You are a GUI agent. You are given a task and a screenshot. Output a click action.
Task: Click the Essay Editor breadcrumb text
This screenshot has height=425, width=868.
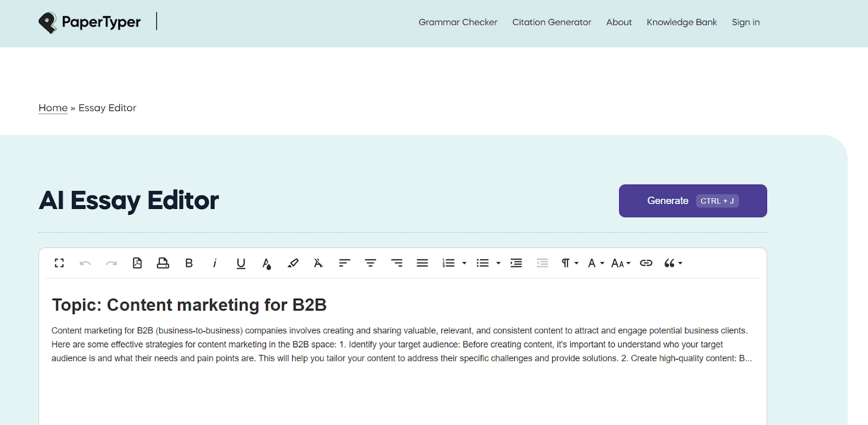tap(107, 108)
